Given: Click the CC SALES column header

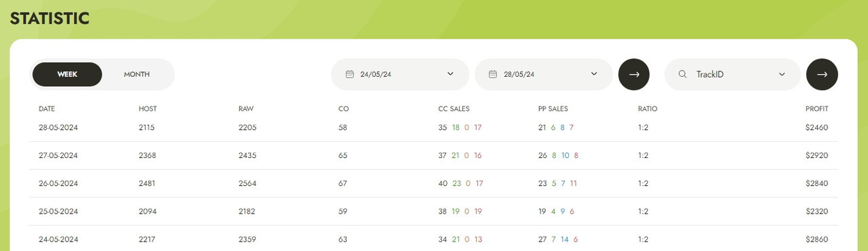Looking at the screenshot, I should click(454, 109).
